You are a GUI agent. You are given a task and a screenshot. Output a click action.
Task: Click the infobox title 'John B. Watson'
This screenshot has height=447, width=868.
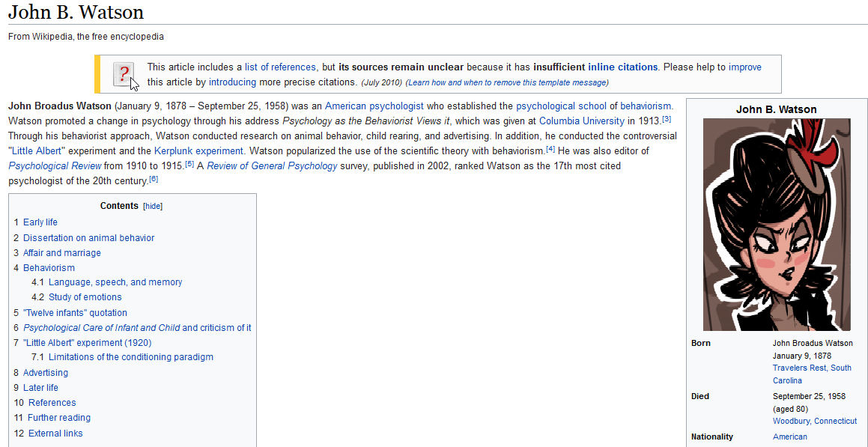click(x=776, y=109)
